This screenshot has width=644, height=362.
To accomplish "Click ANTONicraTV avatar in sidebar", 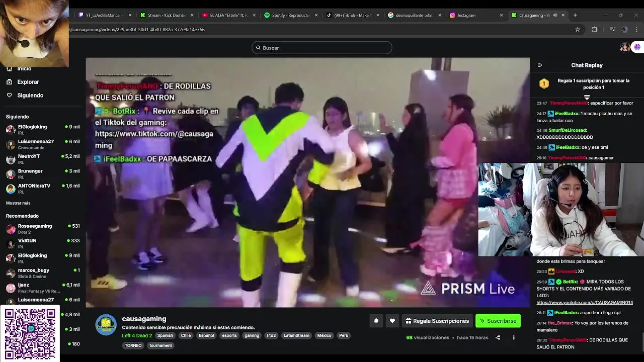I will (11, 189).
